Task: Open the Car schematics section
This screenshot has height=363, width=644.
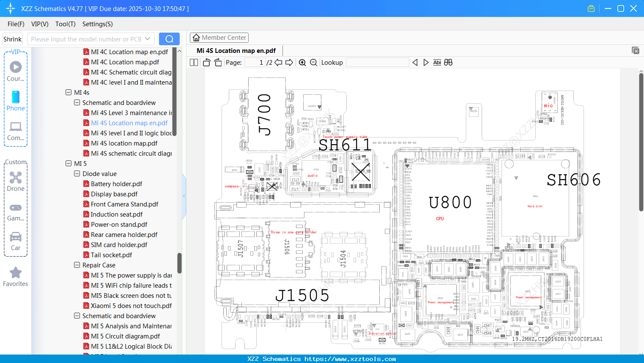Action: pyautogui.click(x=15, y=240)
